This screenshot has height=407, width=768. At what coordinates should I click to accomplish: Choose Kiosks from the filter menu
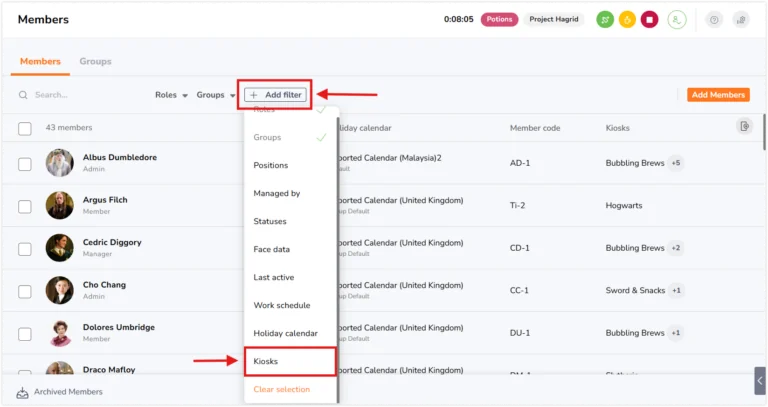tap(290, 361)
